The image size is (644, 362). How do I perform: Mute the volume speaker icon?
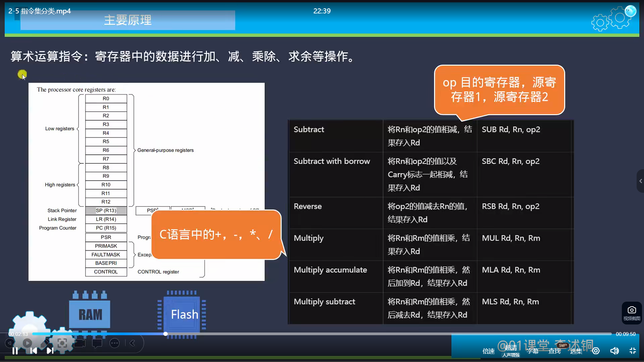[614, 351]
